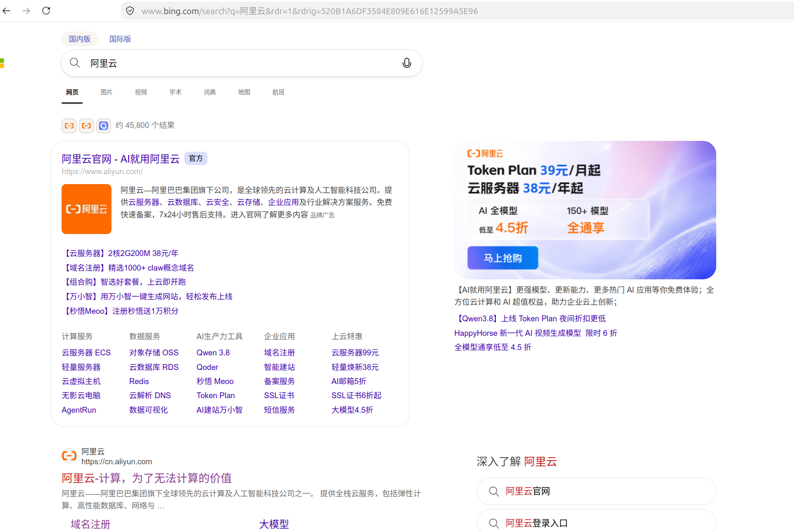Viewport: 794px width, 532px height.
Task: Open 阿里云-计算，为了无法计算的价值 result
Action: pos(146,478)
